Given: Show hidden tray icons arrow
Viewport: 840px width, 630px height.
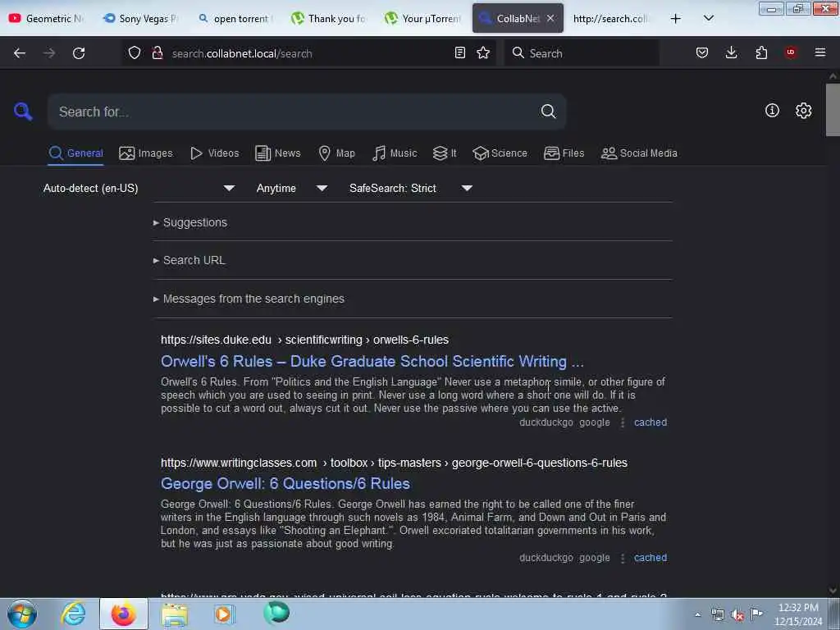Looking at the screenshot, I should pyautogui.click(x=697, y=614).
